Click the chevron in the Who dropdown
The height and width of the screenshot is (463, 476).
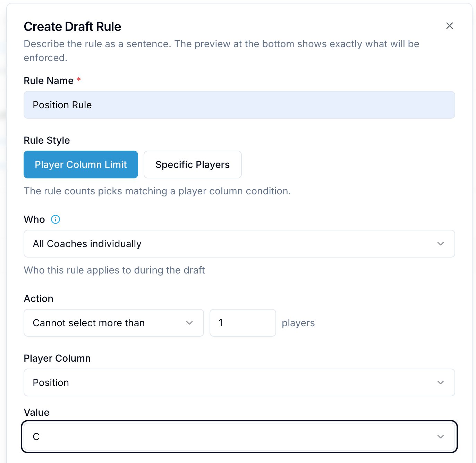coord(441,244)
